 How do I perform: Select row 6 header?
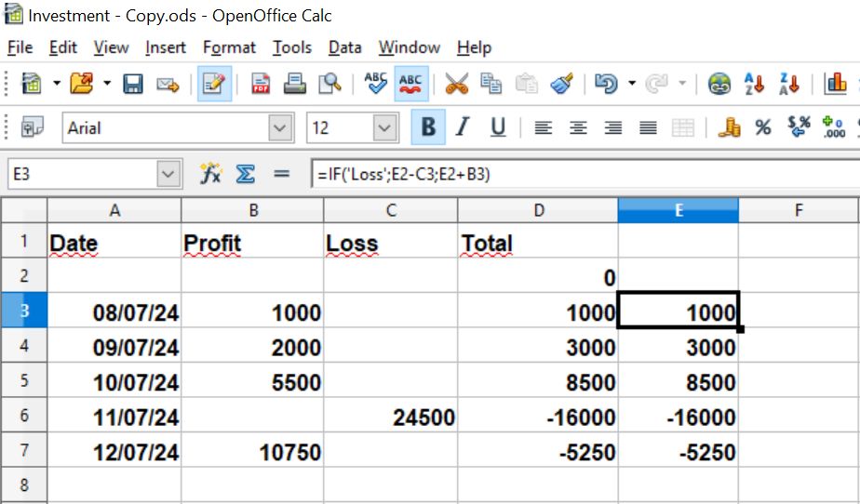(24, 416)
